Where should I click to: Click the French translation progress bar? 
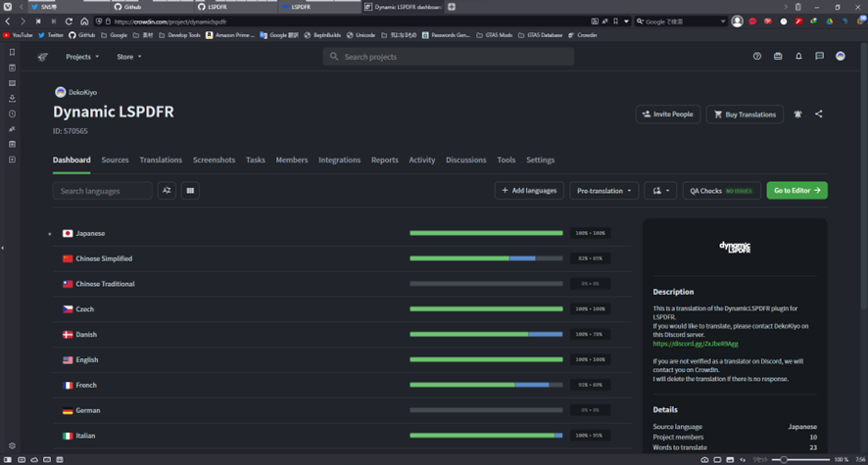[486, 385]
